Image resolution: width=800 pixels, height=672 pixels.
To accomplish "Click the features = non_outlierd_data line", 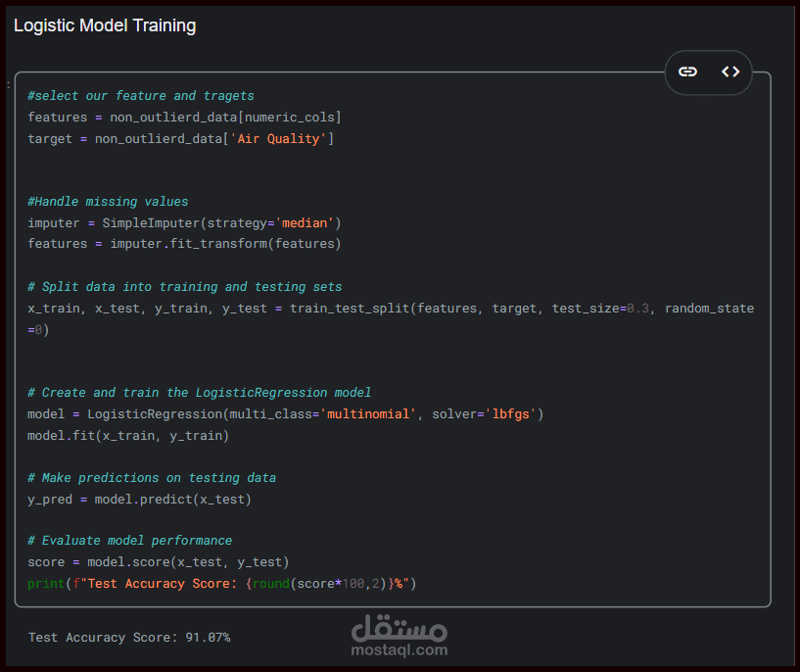I will coord(184,118).
